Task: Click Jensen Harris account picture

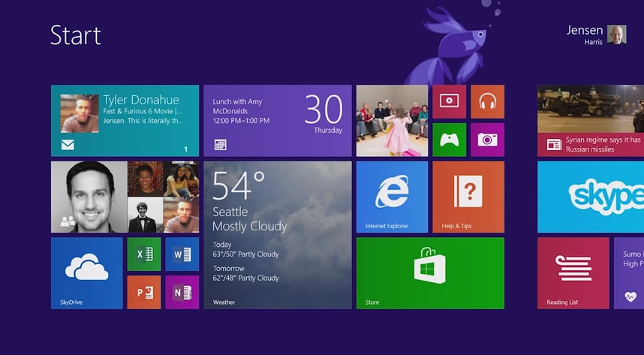Action: pos(617,35)
